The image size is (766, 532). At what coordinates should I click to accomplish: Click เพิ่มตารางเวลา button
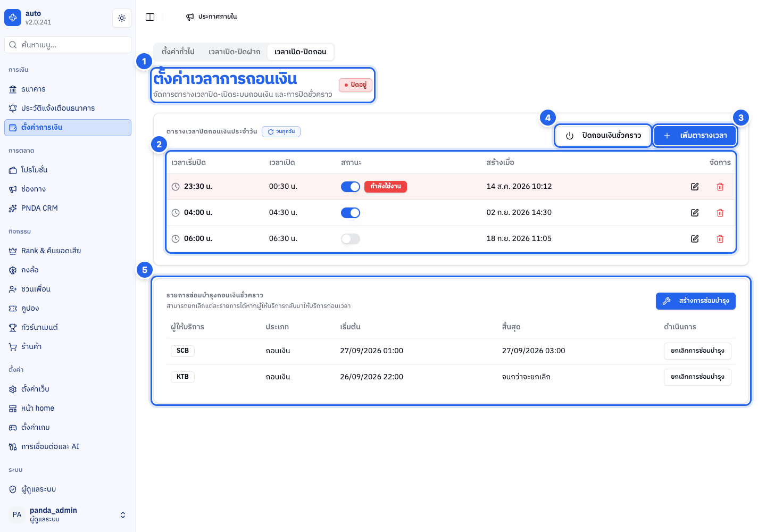tap(695, 136)
